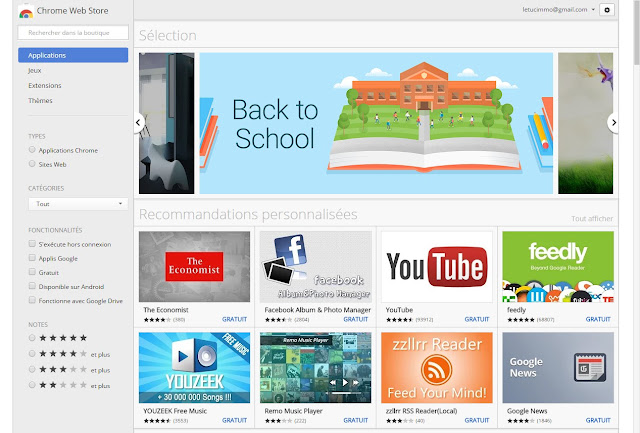Screen dimensions: 640x433
Task: Click GRATUIT button for Facebook Album Manager
Action: (x=356, y=319)
